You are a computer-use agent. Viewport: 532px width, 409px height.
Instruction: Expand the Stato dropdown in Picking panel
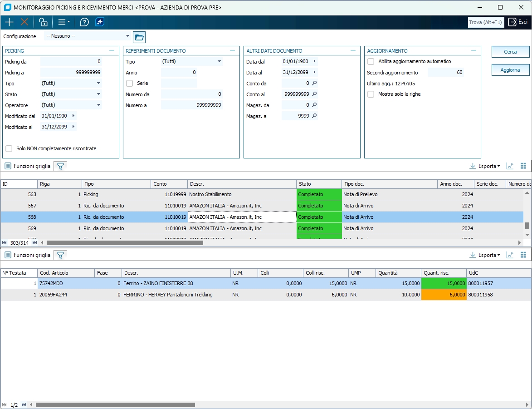pyautogui.click(x=98, y=94)
